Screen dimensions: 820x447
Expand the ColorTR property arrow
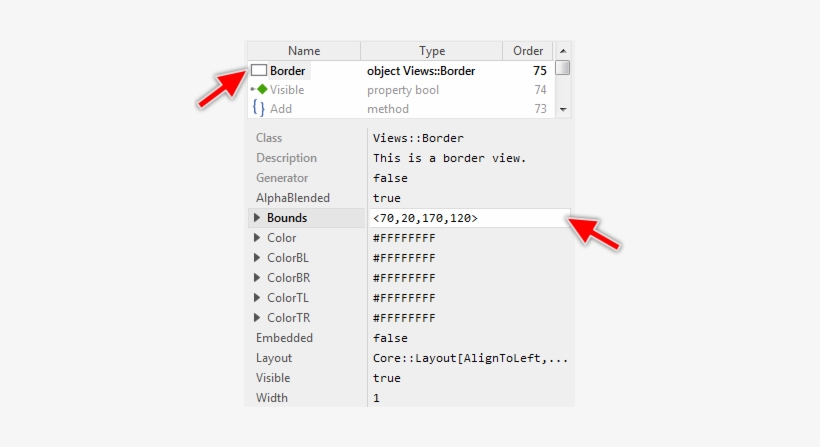click(x=258, y=318)
